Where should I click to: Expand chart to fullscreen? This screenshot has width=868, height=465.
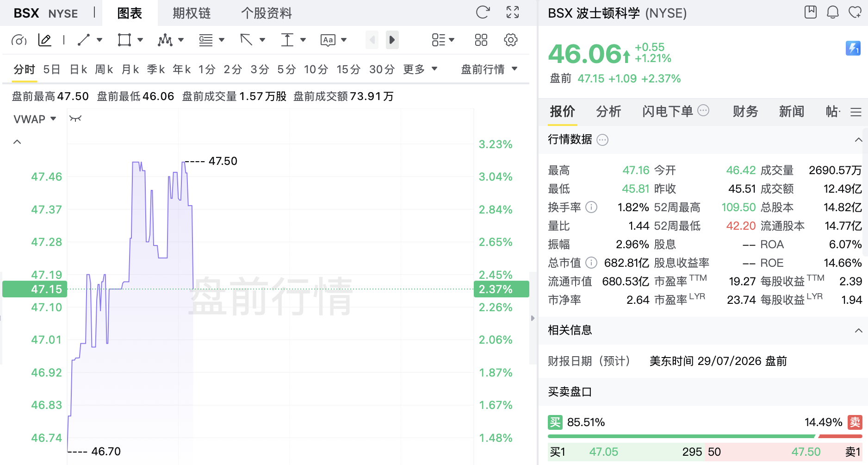click(x=513, y=13)
